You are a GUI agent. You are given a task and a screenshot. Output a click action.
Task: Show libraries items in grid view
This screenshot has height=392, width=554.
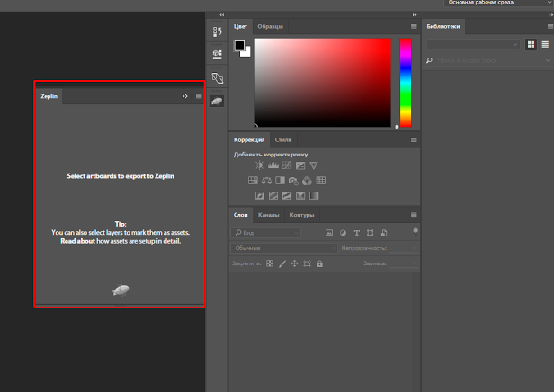click(531, 44)
